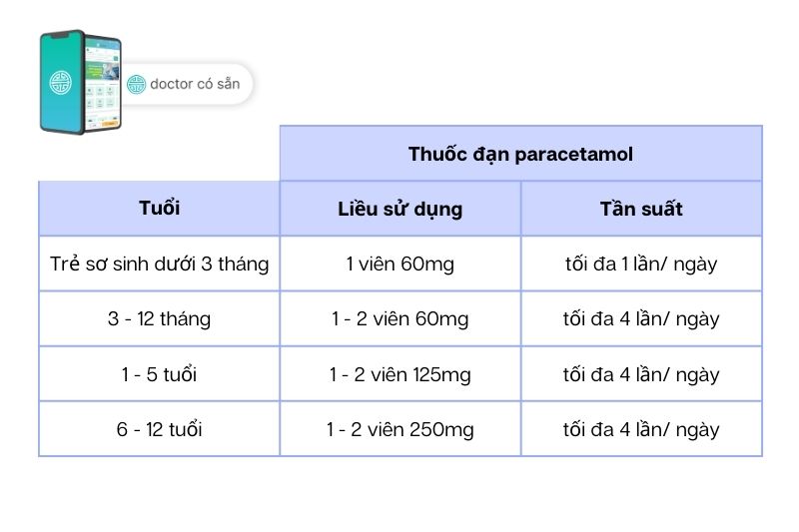Click the "1 - 2 viên 250mg" cell
The image size is (799, 532).
tap(399, 429)
